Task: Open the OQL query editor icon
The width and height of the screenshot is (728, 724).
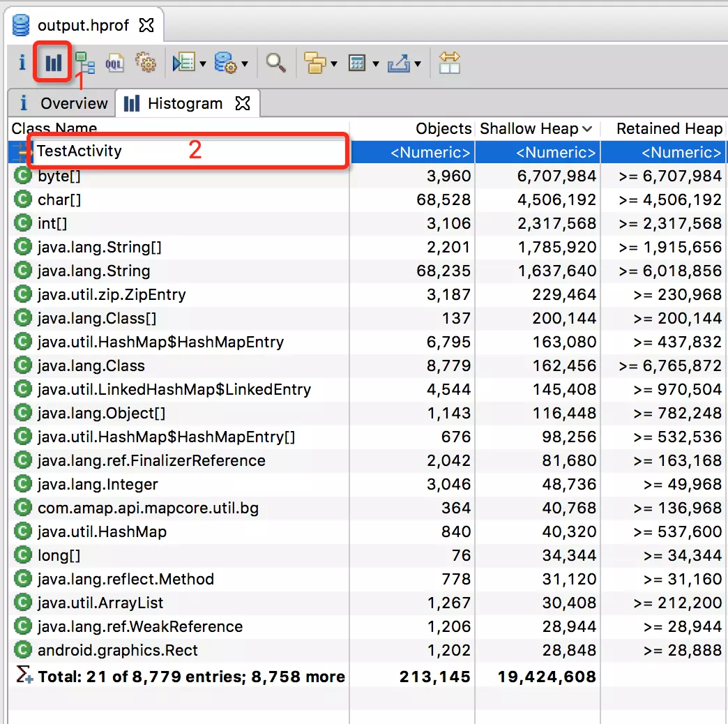Action: tap(114, 63)
